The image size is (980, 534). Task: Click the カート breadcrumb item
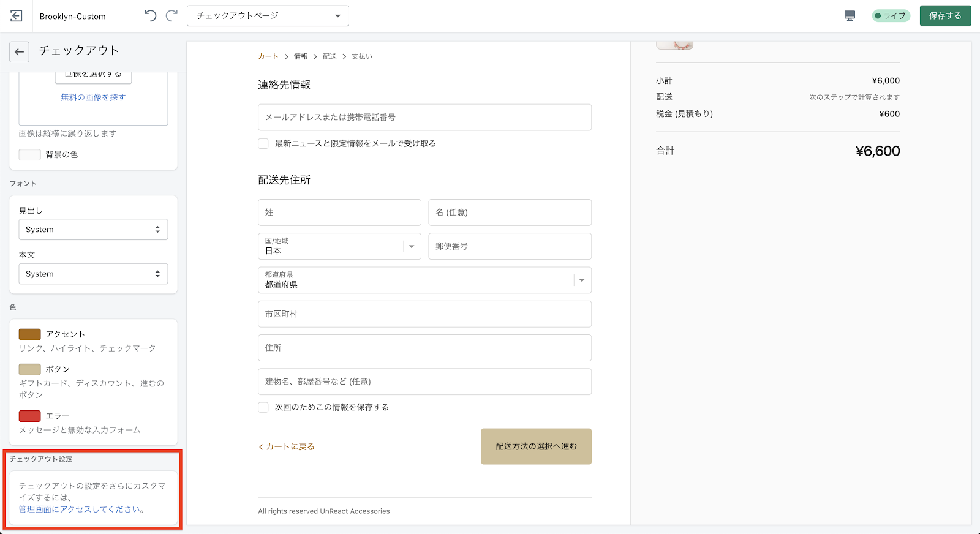(x=268, y=56)
